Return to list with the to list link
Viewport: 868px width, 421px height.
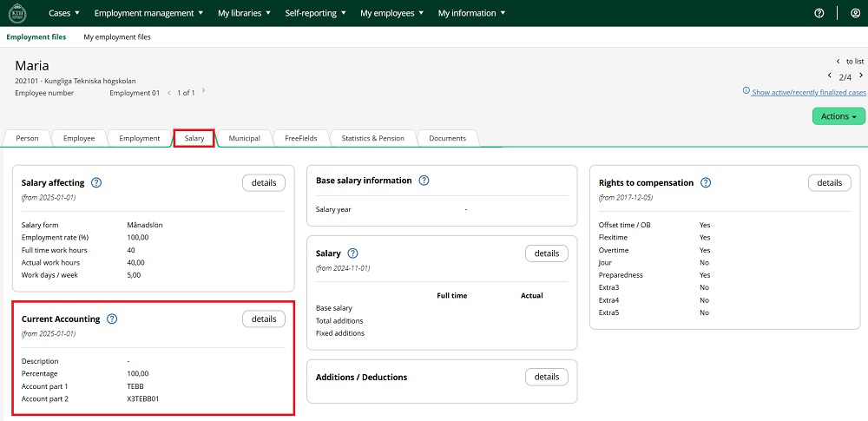(850, 62)
